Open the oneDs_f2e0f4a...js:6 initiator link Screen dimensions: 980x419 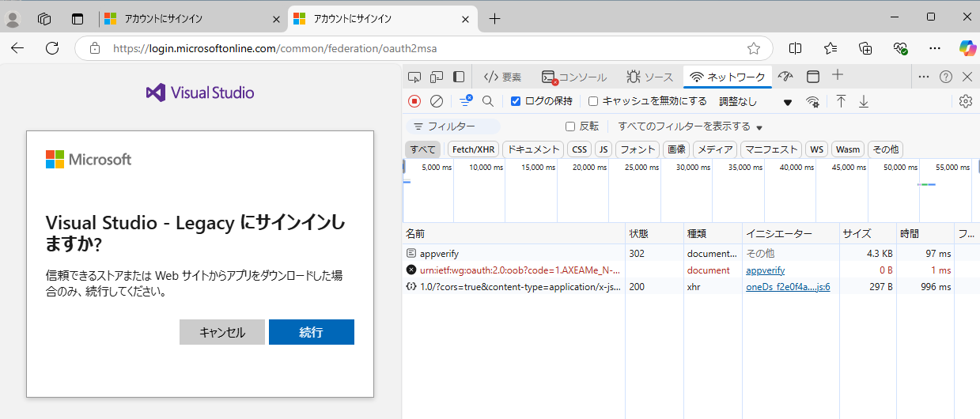click(x=788, y=287)
